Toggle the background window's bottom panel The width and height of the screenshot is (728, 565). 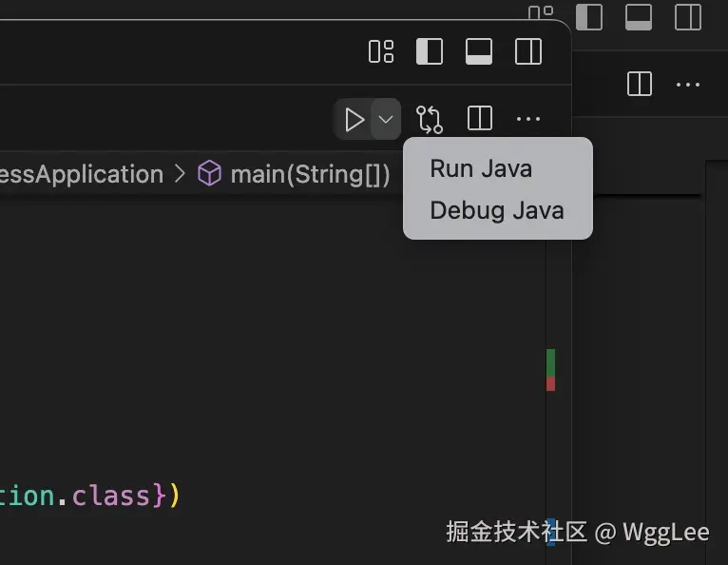[639, 17]
